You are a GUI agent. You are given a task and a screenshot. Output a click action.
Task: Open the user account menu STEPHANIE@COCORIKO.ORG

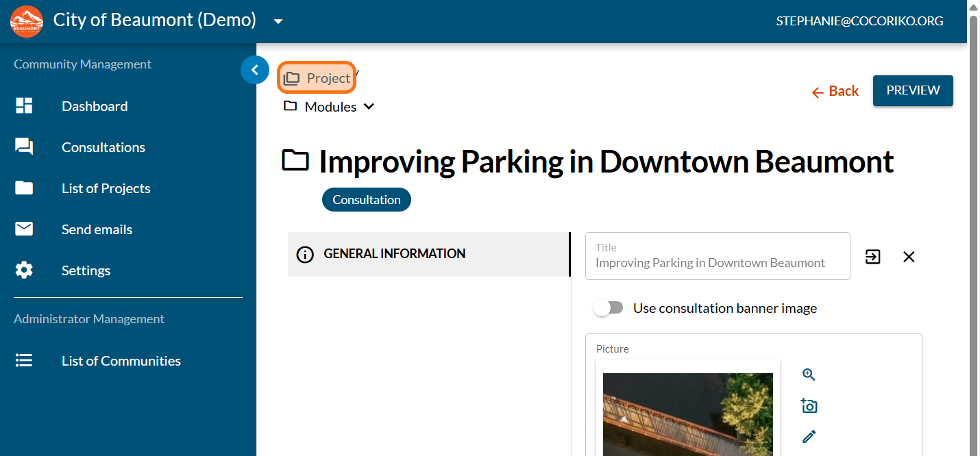[859, 21]
